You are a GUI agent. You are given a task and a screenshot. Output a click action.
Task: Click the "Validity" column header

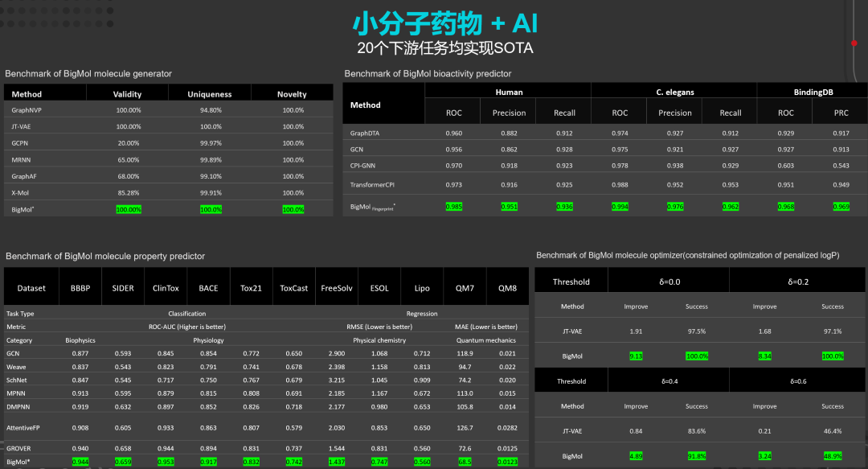127,94
